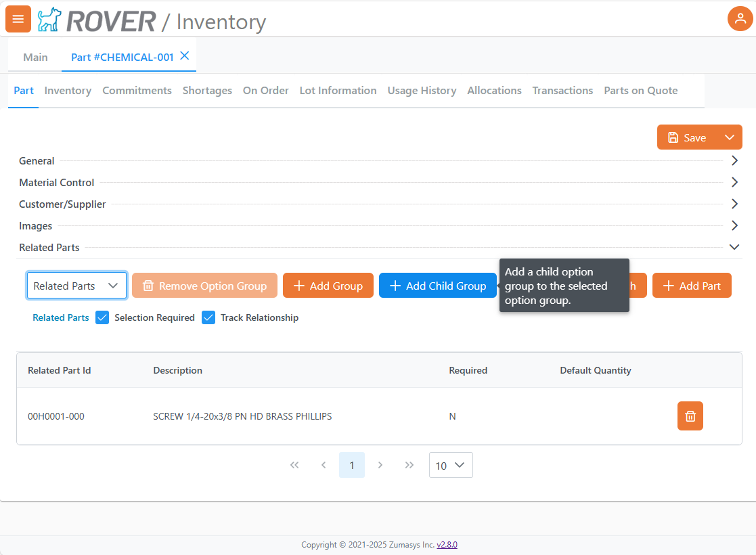This screenshot has width=756, height=555.
Task: Close the Part #CHEMICAL-001 tab
Action: click(x=184, y=56)
